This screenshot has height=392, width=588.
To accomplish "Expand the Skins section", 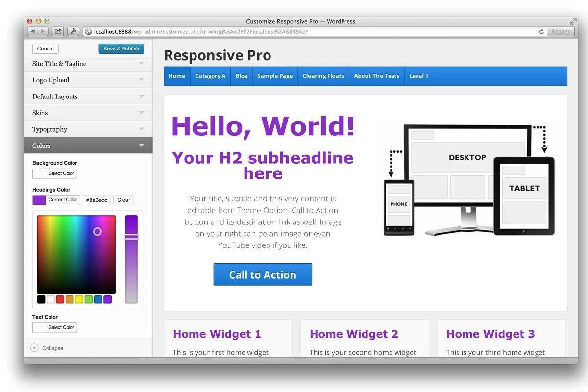I will tap(88, 113).
